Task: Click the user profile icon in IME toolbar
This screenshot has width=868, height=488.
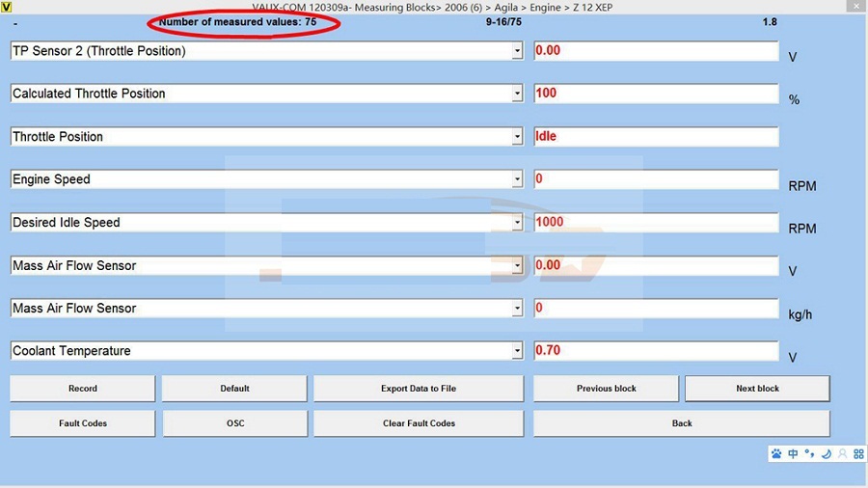Action: (842, 453)
